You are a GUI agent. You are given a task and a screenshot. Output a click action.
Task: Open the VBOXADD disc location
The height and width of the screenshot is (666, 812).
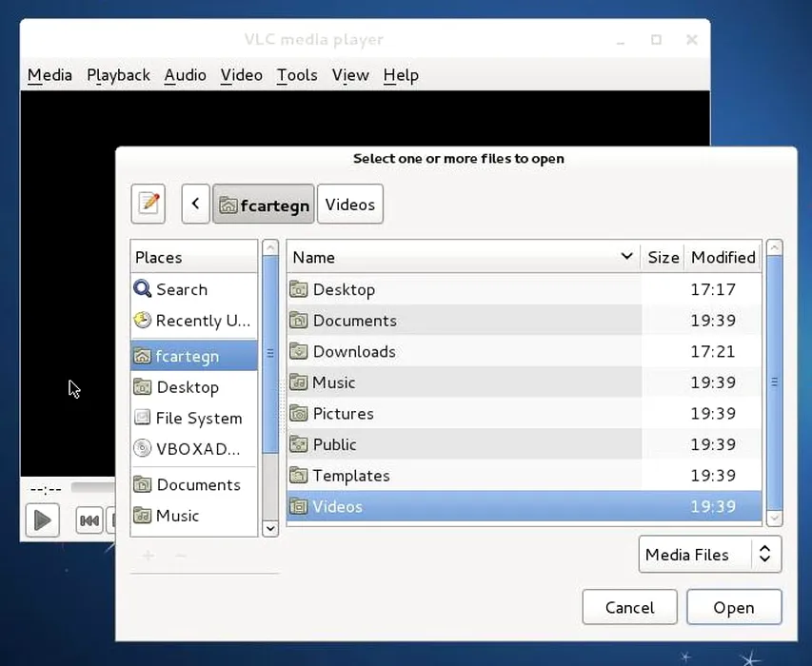click(197, 449)
